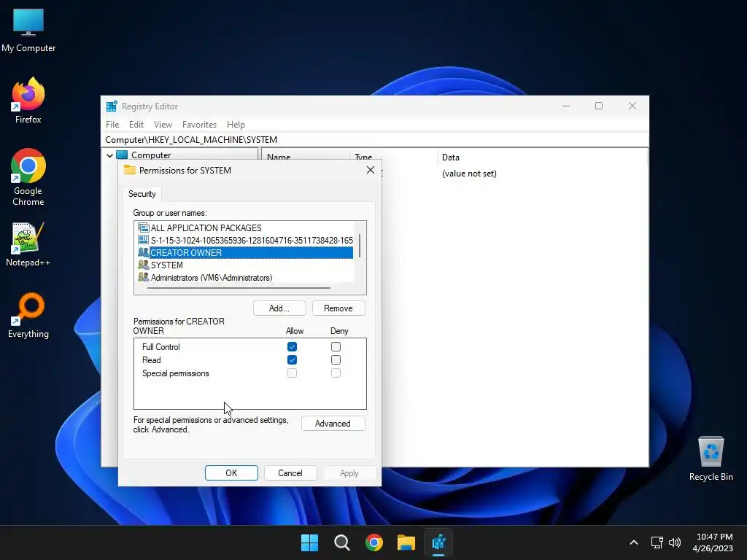This screenshot has height=560, width=747.
Task: Open the File menu in Registry Editor
Action: click(x=112, y=124)
